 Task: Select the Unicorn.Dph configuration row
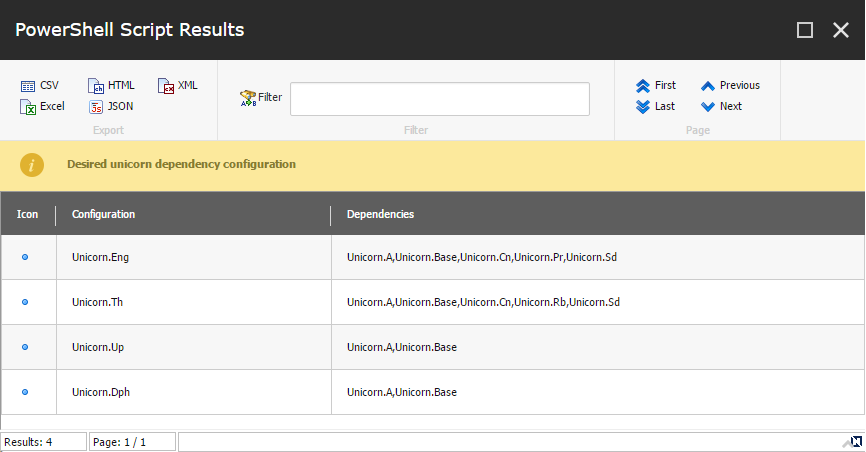point(432,392)
